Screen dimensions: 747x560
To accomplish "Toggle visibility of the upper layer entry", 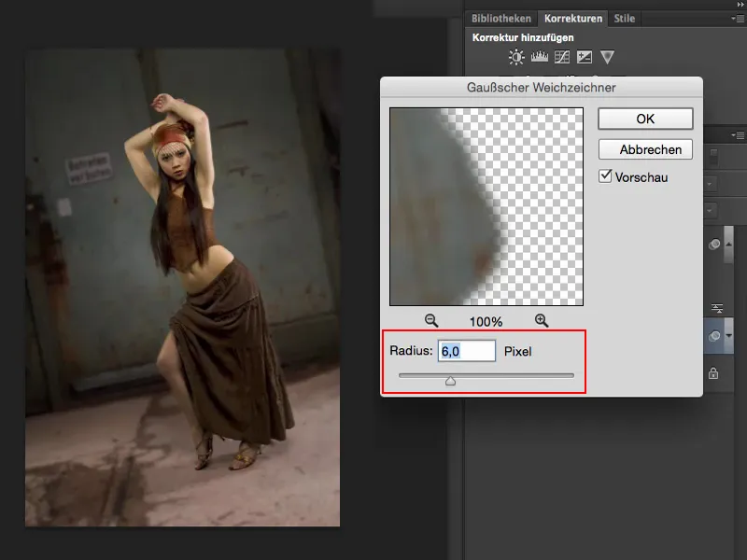I will pos(714,245).
